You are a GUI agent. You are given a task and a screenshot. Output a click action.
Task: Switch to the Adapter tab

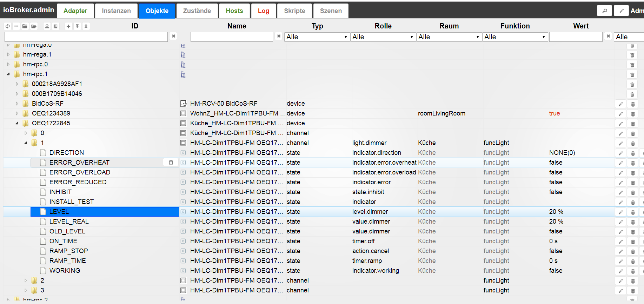pyautogui.click(x=75, y=11)
